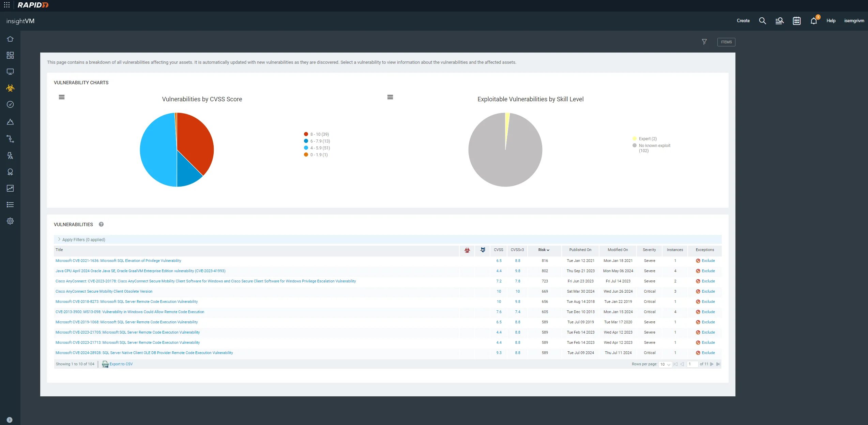This screenshot has height=425, width=868.
Task: Click the malware kit column header icon
Action: (x=467, y=250)
